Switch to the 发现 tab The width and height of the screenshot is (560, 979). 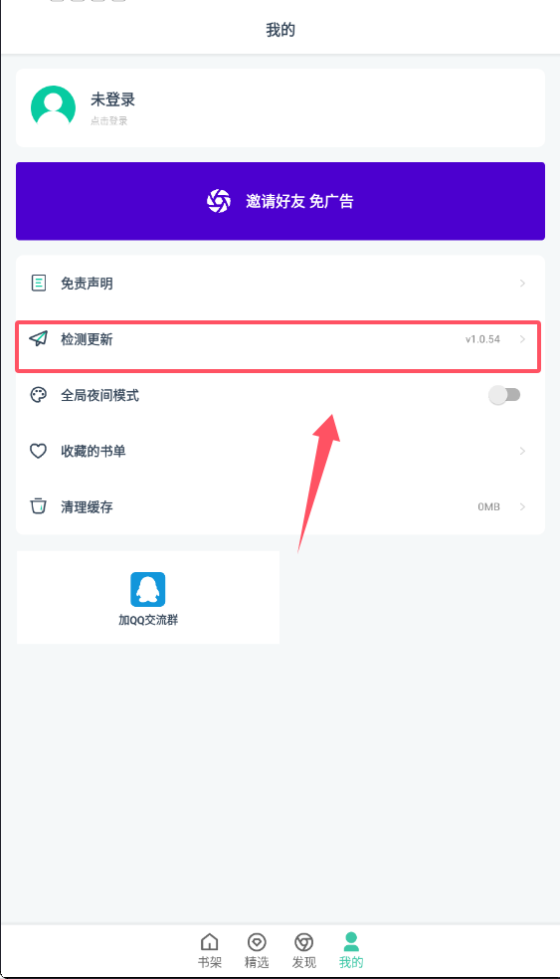coord(304,950)
